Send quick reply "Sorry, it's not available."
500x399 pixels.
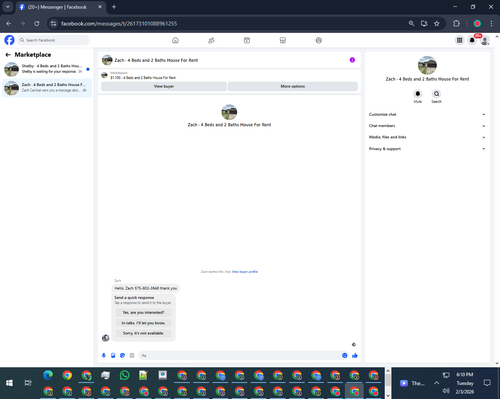tap(143, 333)
